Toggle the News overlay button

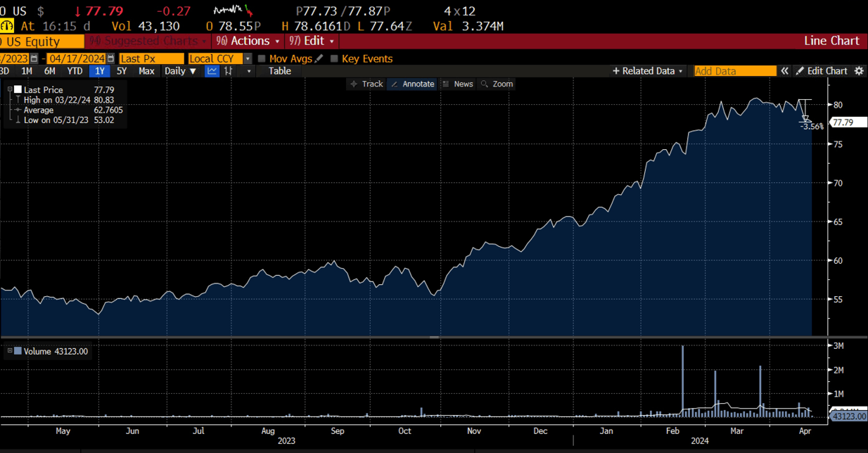click(457, 84)
